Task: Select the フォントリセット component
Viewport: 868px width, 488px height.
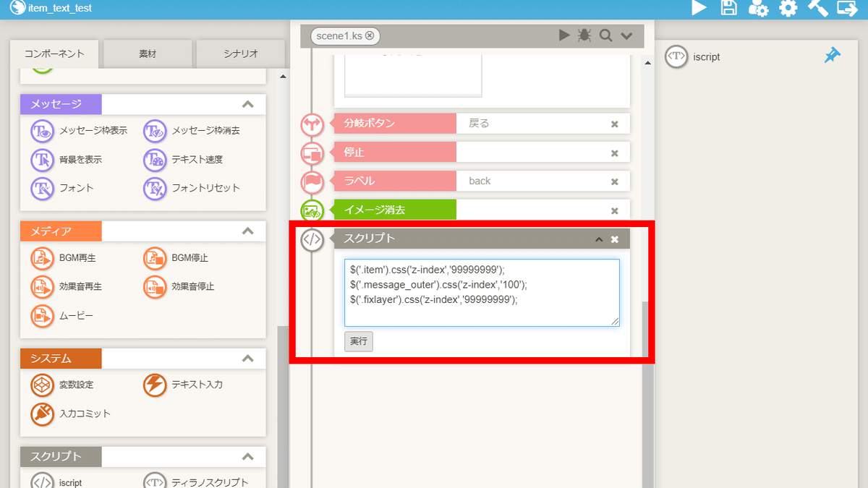Action: point(192,188)
